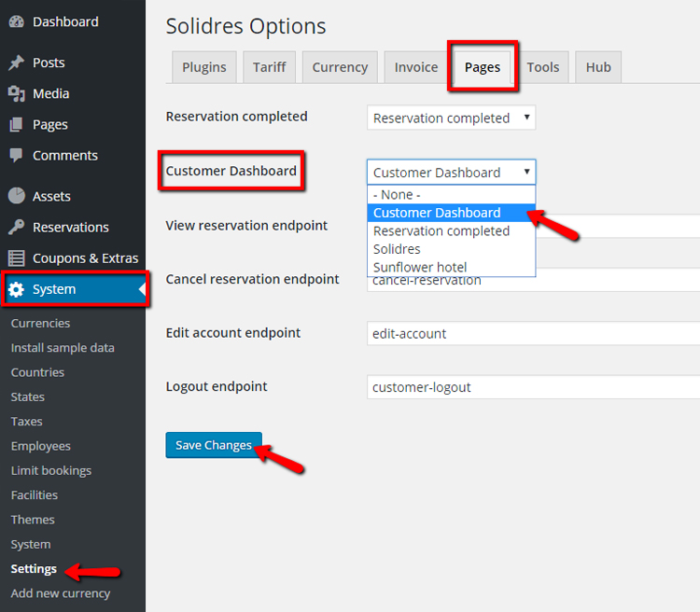Click the System gear icon
Screen dimensions: 700x612
[17, 289]
